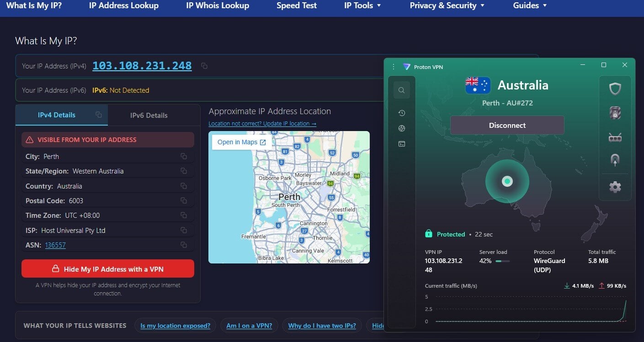Open recents clock icon in Proton VPN
644x342 pixels.
[402, 113]
